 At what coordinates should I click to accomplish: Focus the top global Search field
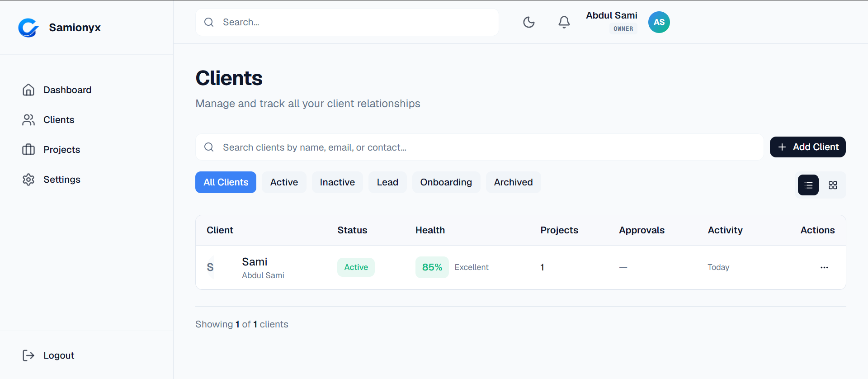(347, 22)
